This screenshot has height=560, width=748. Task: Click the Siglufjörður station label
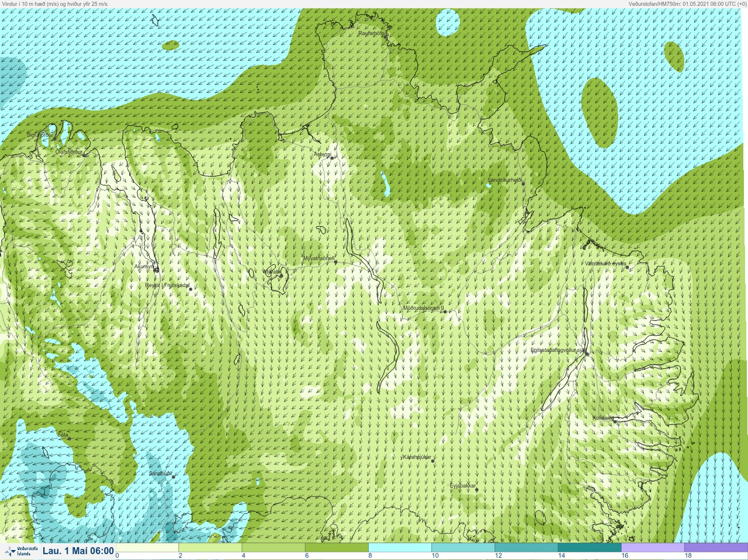tap(40, 135)
